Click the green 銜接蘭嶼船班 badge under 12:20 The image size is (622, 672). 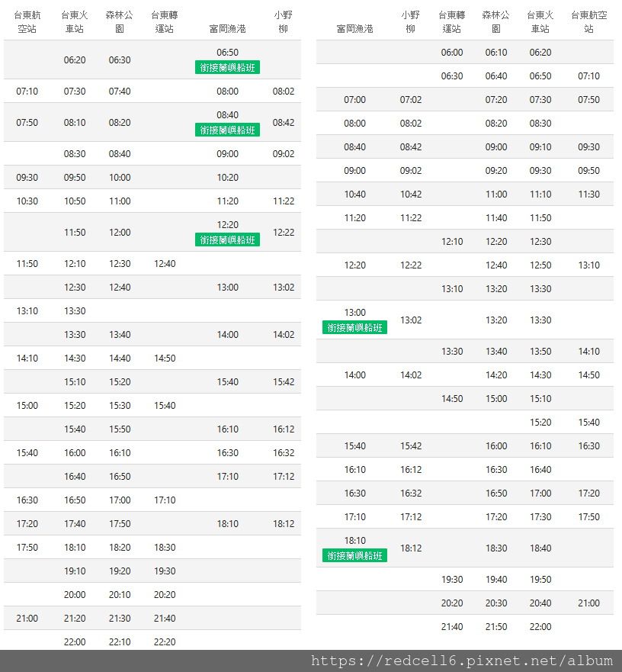click(227, 240)
